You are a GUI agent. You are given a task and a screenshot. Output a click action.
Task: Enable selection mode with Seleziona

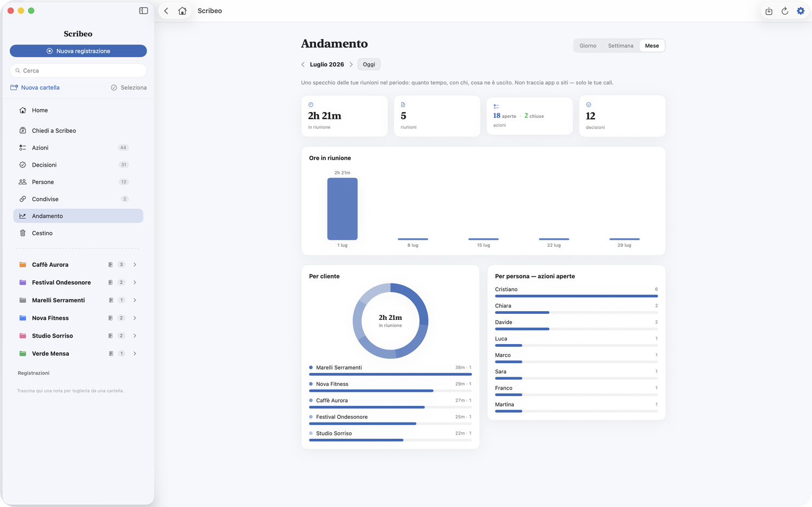pyautogui.click(x=129, y=88)
